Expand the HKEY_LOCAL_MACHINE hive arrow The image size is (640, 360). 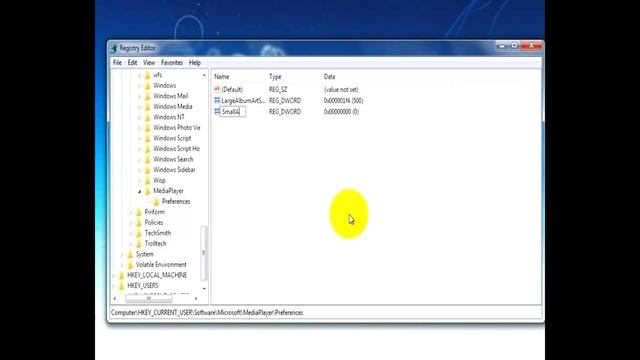114,276
